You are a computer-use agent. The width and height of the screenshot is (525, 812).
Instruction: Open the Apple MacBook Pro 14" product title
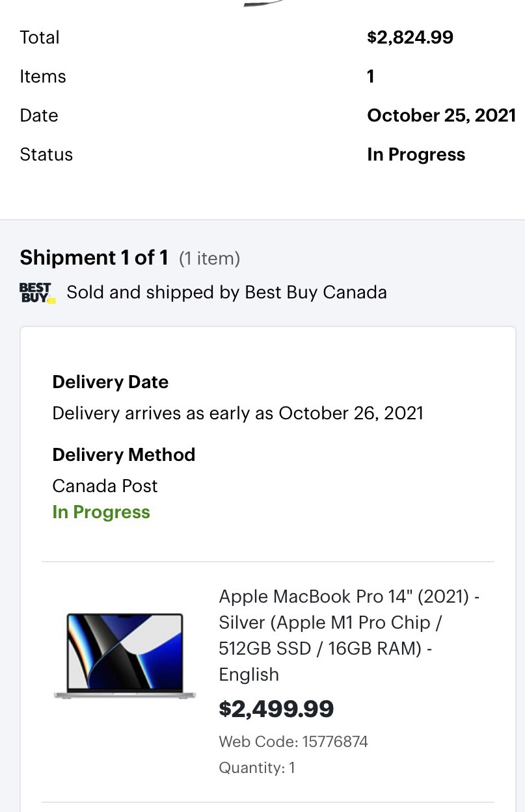(x=349, y=635)
